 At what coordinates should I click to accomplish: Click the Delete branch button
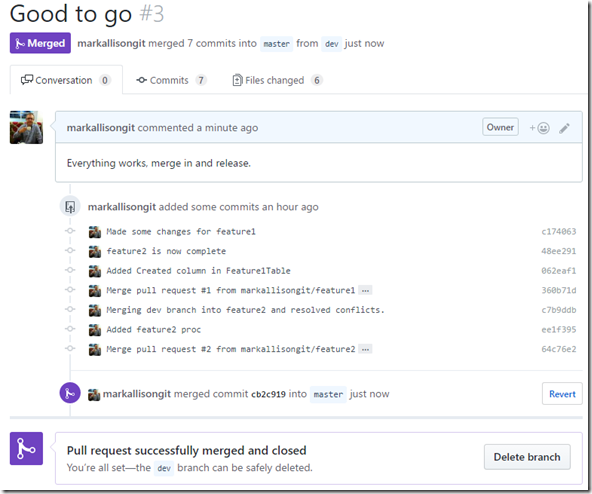527,457
